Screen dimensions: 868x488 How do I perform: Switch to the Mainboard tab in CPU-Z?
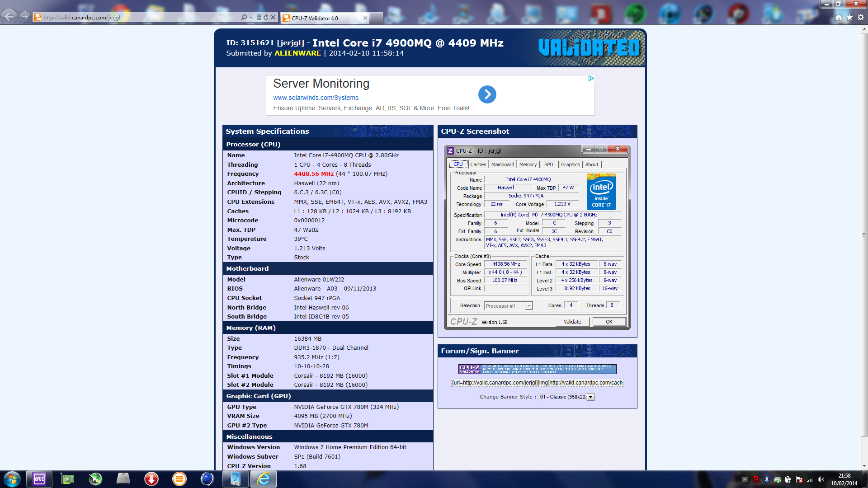click(503, 164)
